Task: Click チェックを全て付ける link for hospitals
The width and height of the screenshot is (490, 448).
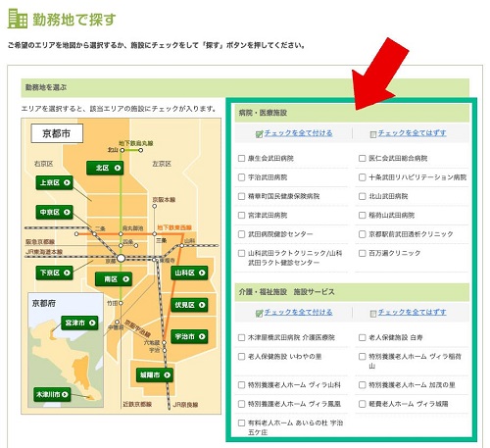Action: pyautogui.click(x=298, y=133)
